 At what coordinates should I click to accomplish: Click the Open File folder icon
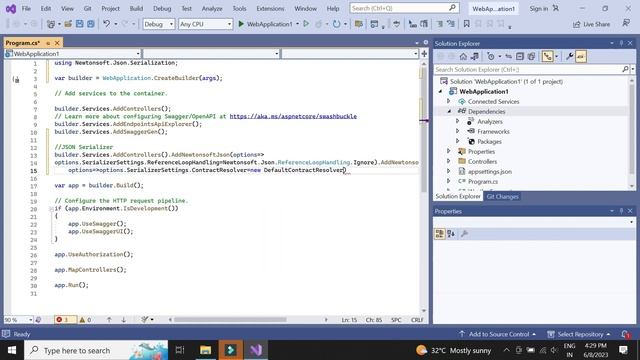coord(68,24)
